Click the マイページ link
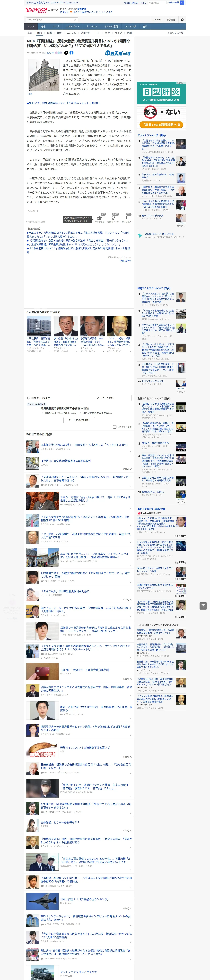 coord(157,19)
